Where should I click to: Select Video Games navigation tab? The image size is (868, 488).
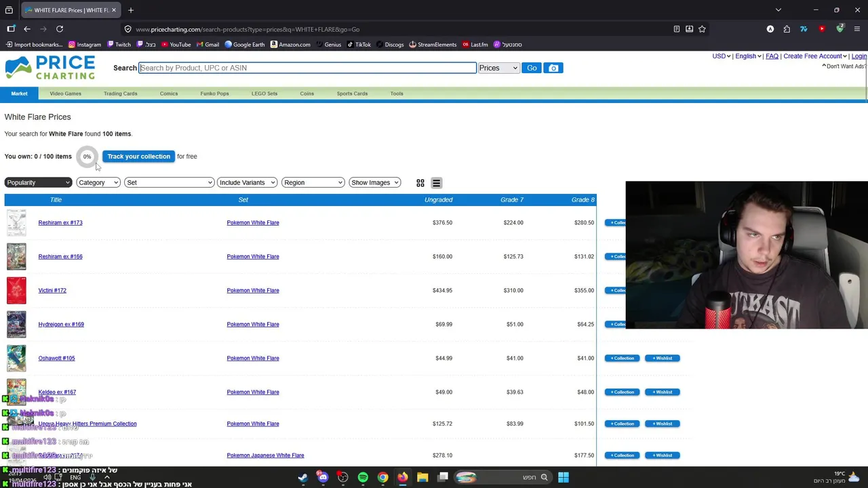point(65,94)
